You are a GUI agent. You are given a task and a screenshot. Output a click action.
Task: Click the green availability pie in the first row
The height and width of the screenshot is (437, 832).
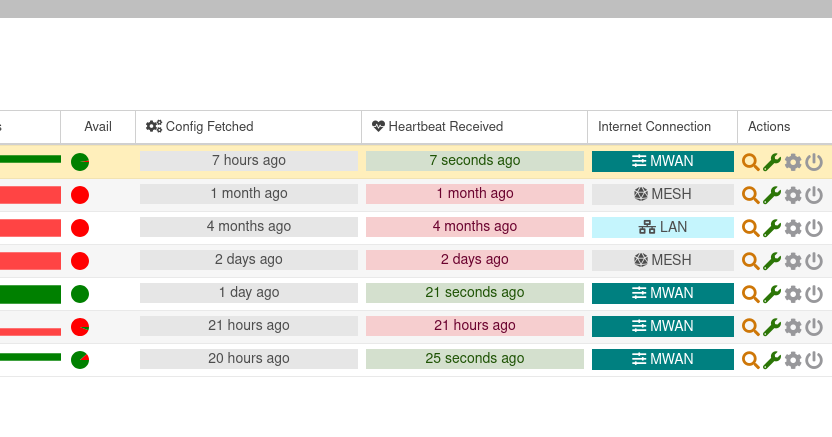pyautogui.click(x=80, y=162)
